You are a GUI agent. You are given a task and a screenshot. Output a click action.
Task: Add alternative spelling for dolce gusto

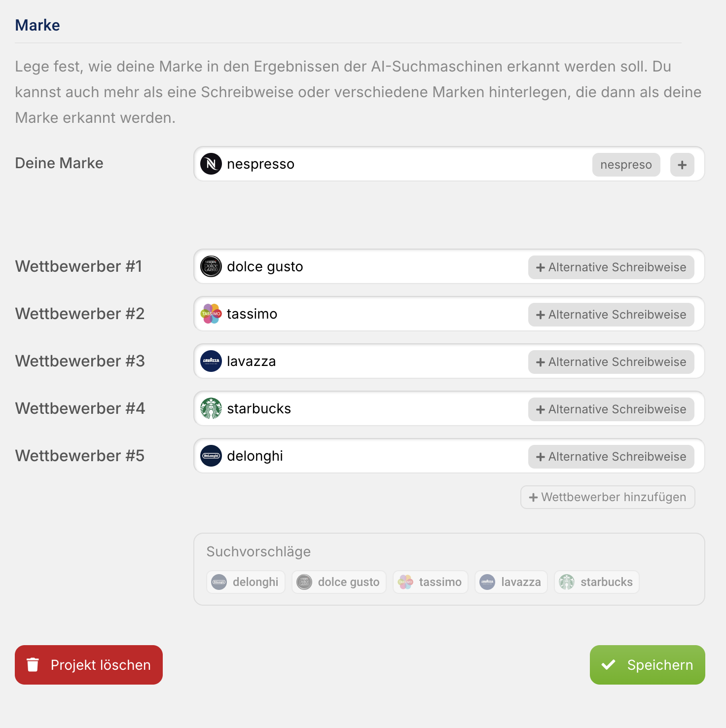(611, 267)
